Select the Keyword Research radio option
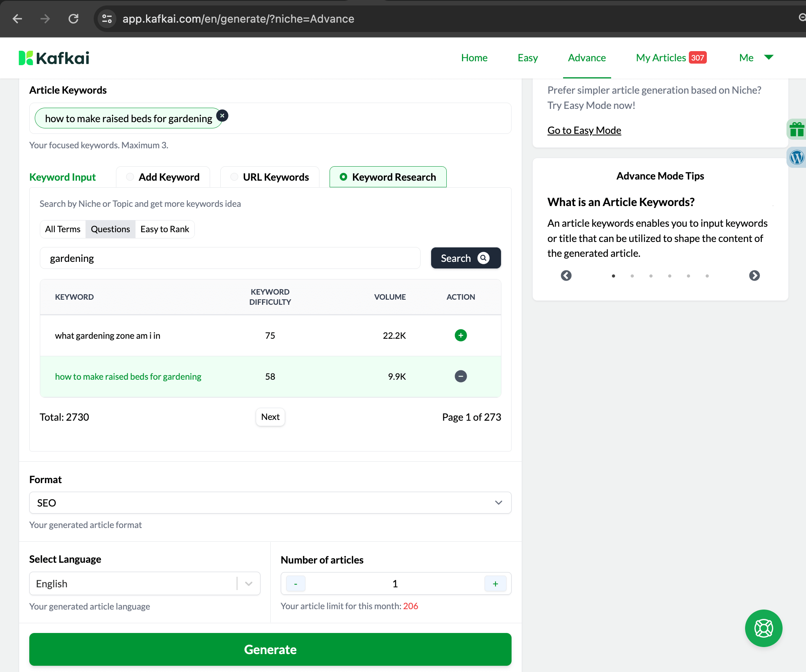806x672 pixels. pyautogui.click(x=343, y=177)
